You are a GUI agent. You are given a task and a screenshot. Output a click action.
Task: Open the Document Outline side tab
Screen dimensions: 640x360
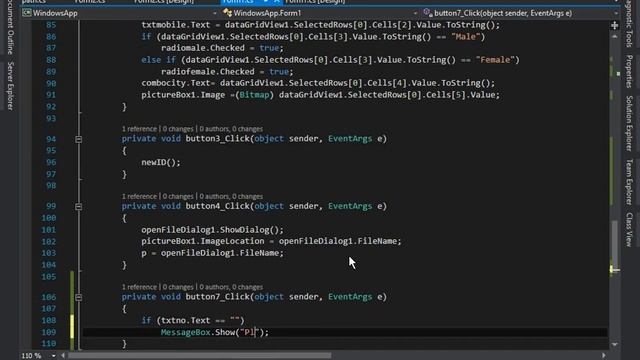coord(10,27)
